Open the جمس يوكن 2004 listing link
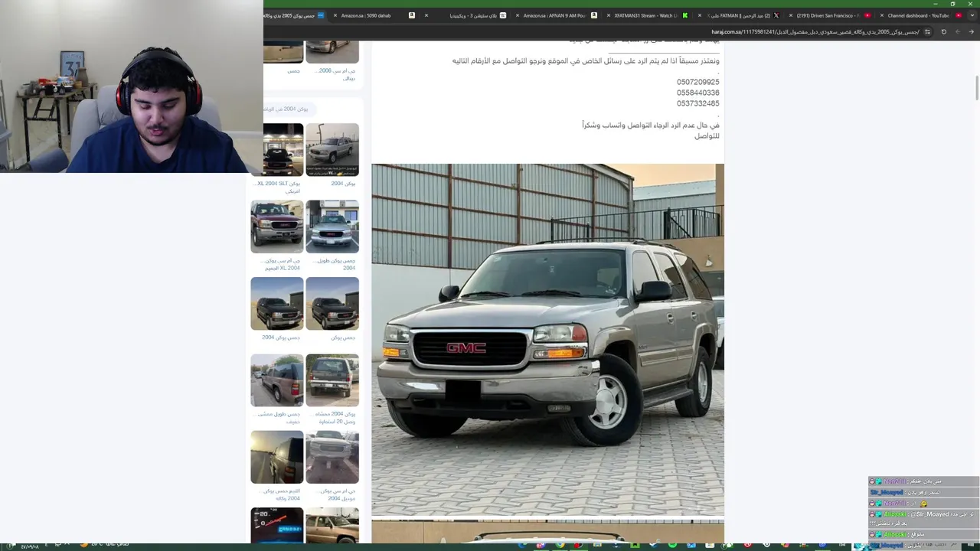Viewport: 980px width, 551px height. [x=280, y=337]
